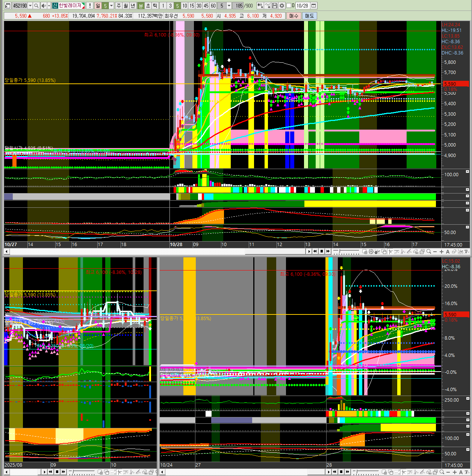This screenshot has height=476, width=472.
Task: Select the 3 minute interval button
Action: pyautogui.click(x=170, y=6)
